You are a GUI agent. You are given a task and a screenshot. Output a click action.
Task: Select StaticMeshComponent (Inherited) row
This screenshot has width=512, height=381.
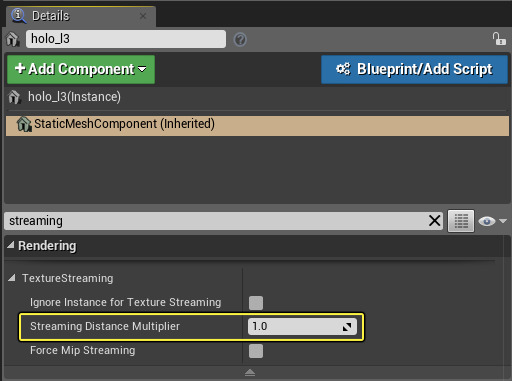click(257, 126)
